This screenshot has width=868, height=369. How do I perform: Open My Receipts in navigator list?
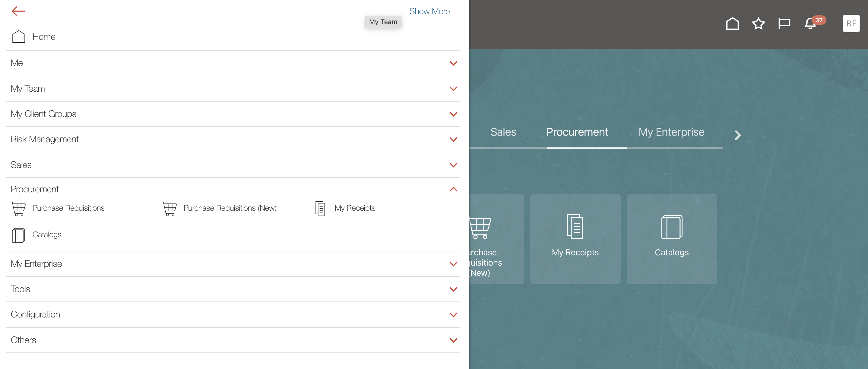354,208
